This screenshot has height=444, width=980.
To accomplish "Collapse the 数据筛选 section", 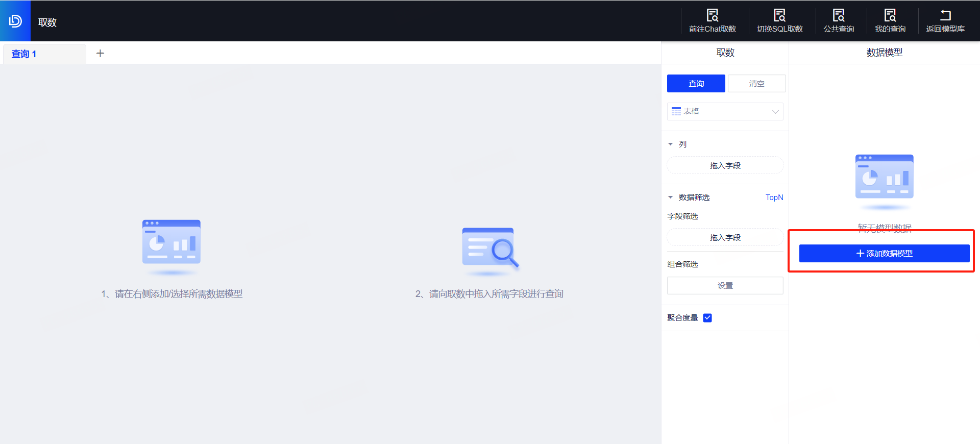I will 671,198.
